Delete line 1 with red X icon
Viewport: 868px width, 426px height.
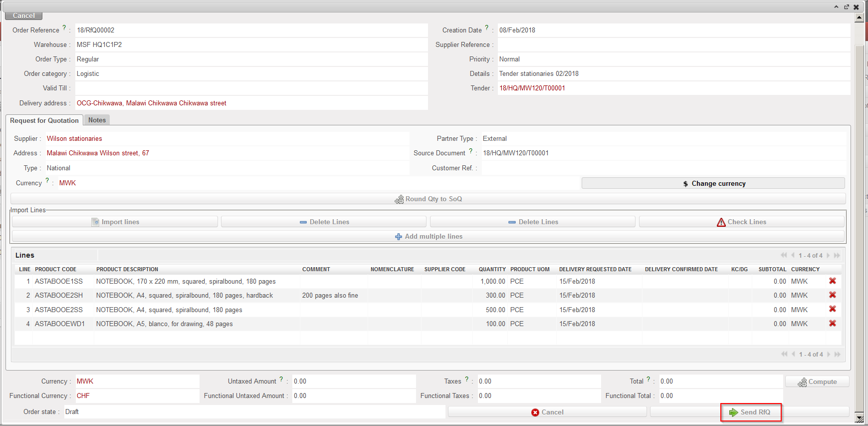pos(832,281)
